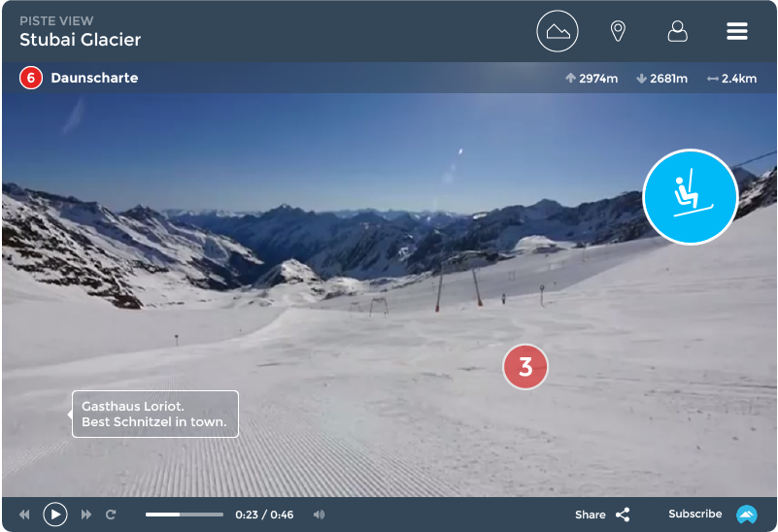Click the PISTE VIEW header label
Viewport: 778px width, 532px height.
click(56, 20)
